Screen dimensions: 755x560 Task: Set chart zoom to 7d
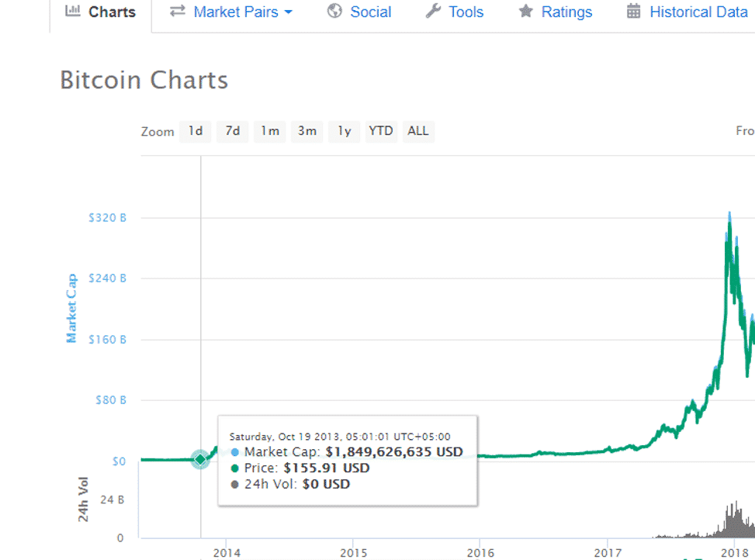233,131
